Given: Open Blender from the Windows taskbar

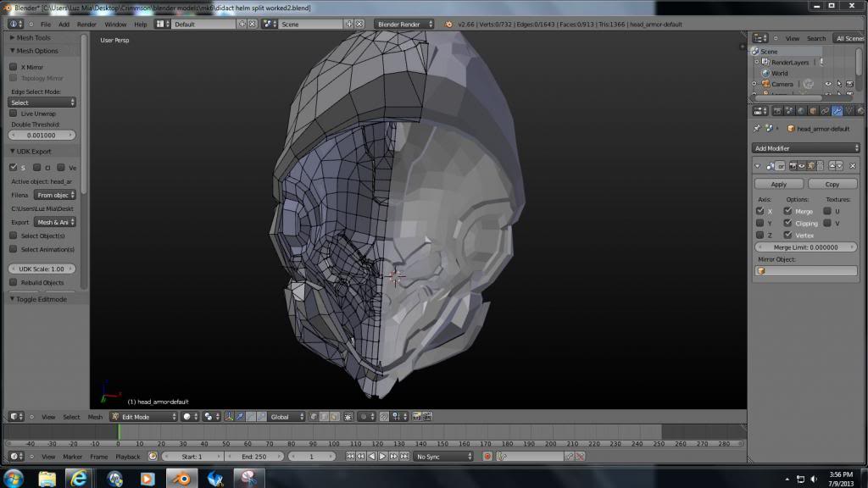Looking at the screenshot, I should pos(181,479).
